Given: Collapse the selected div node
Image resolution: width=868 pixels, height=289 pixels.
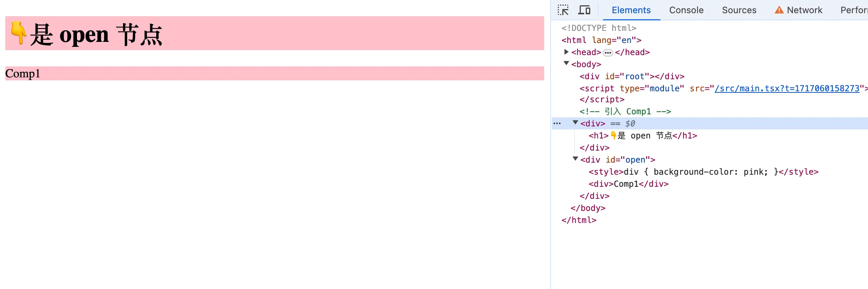Looking at the screenshot, I should click(x=575, y=123).
